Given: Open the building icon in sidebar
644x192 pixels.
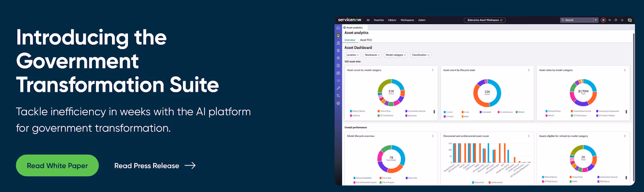Looking at the screenshot, I should 338,43.
